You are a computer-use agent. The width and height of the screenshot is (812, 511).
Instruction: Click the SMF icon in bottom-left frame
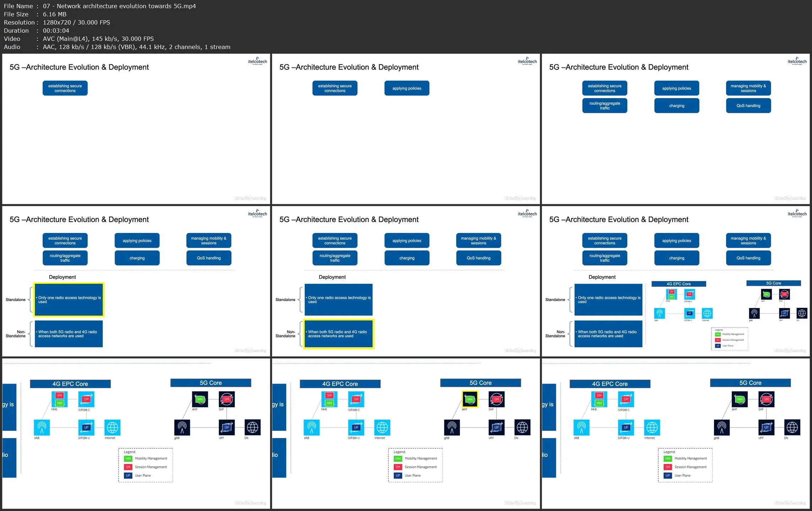227,399
